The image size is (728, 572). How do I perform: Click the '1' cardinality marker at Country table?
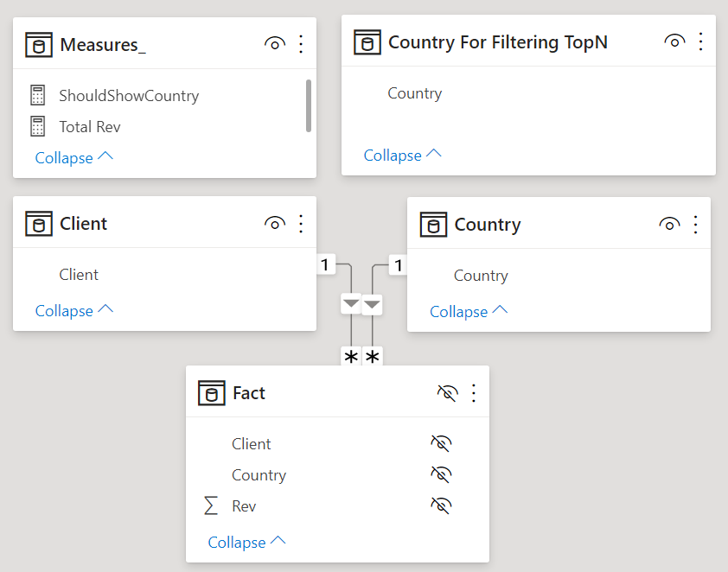399,265
